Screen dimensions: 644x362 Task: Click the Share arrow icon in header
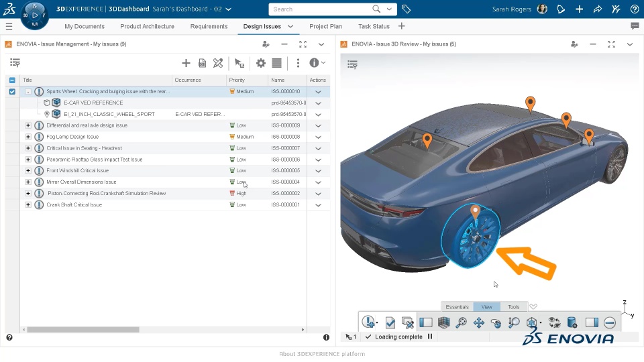(x=597, y=9)
